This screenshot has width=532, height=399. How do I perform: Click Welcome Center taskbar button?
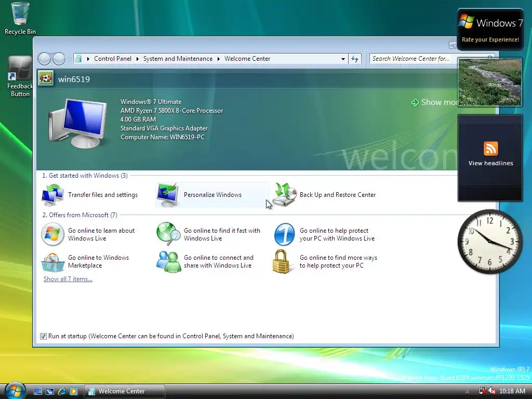tap(125, 391)
